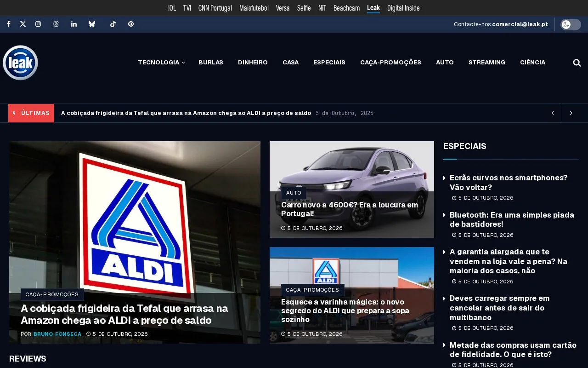Screen dimensions: 588x368
Task: Visit the NiT link
Action: (x=322, y=8)
